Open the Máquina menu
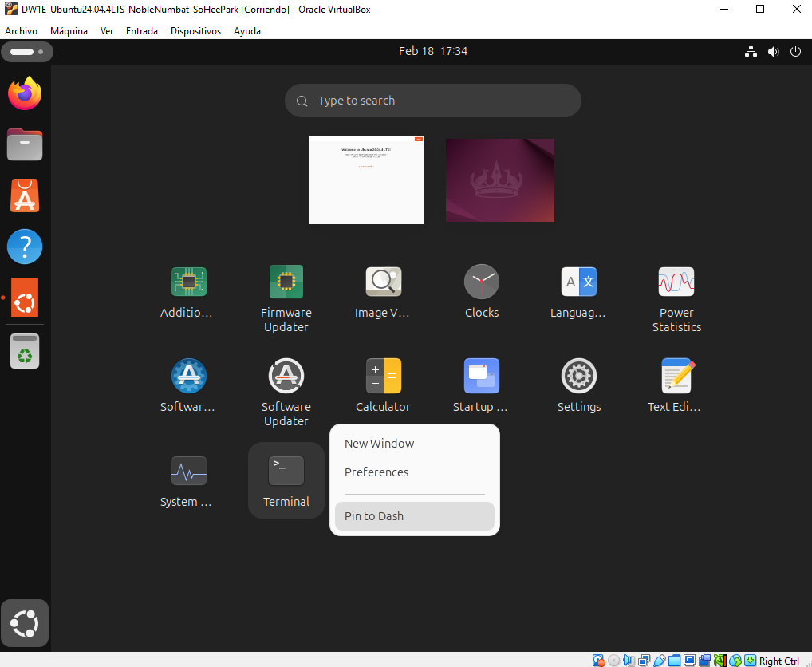Viewport: 812px width, 667px height. (69, 31)
